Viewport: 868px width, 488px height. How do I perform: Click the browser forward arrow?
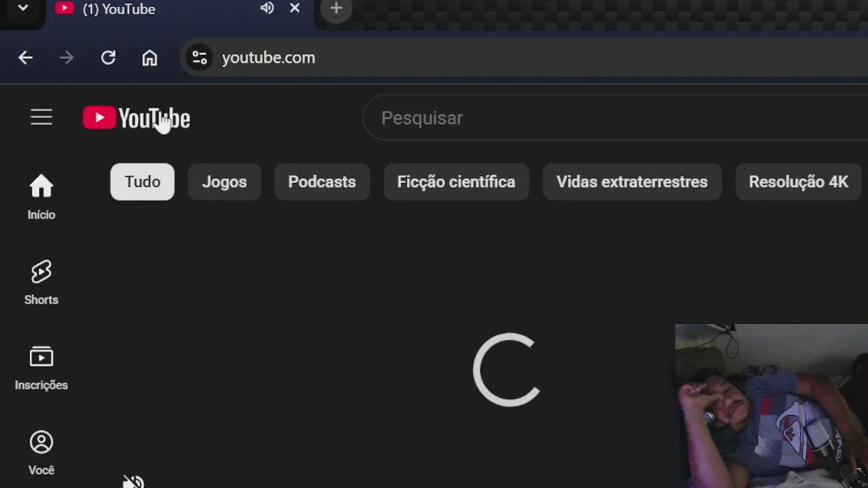66,58
